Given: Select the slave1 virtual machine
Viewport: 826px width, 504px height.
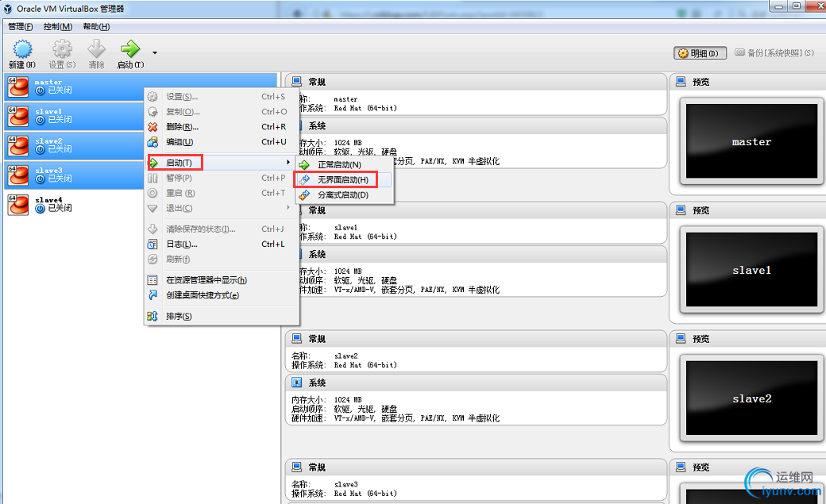Looking at the screenshot, I should coord(75,117).
